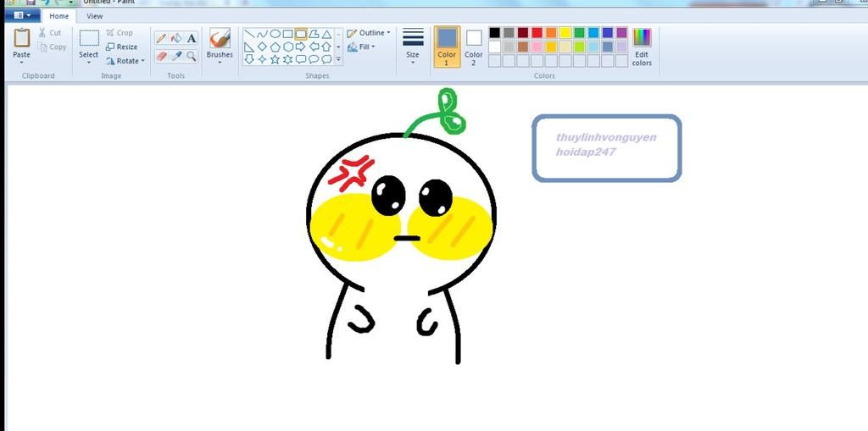
Task: Choose the Cloud callout shape
Action: click(326, 59)
